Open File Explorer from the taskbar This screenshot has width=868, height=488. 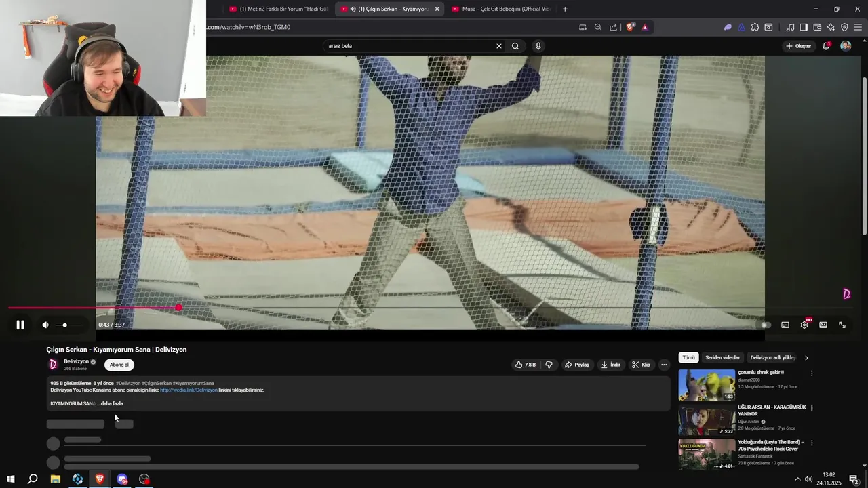pos(56,479)
